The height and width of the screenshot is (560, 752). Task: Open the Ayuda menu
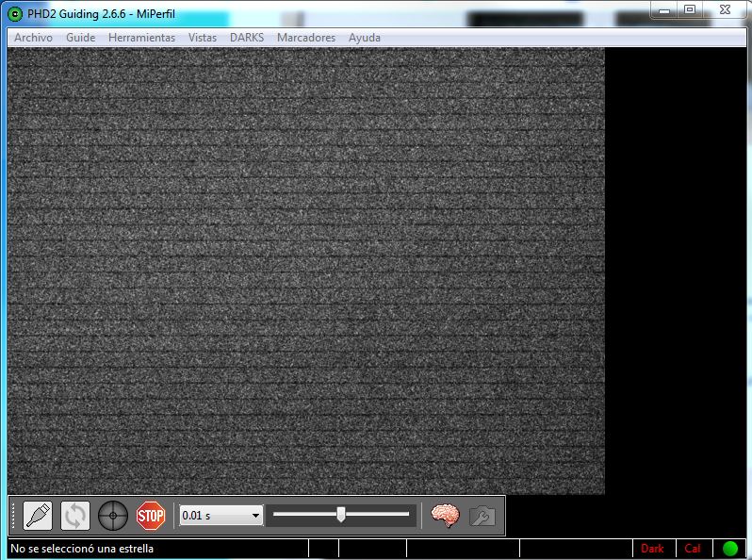click(365, 38)
